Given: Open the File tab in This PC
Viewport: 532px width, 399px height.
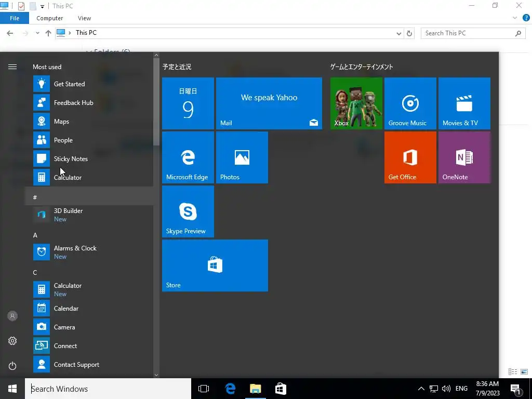Looking at the screenshot, I should click(15, 18).
